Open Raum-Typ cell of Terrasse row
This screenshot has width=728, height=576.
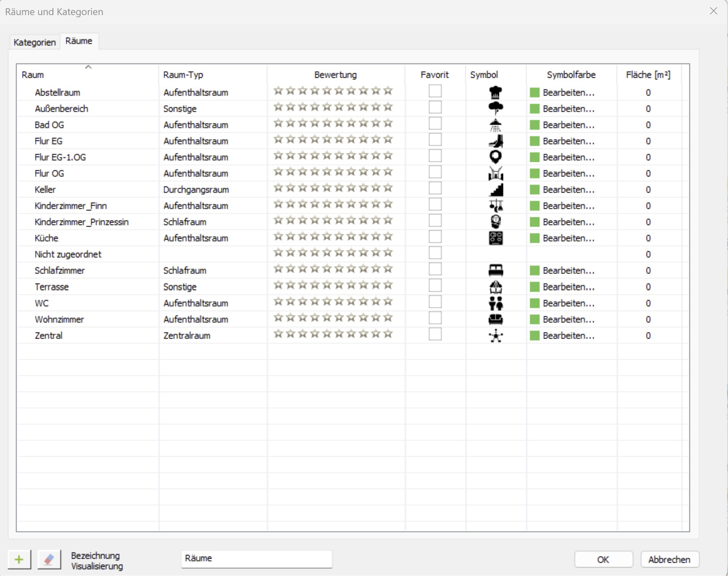(x=212, y=287)
